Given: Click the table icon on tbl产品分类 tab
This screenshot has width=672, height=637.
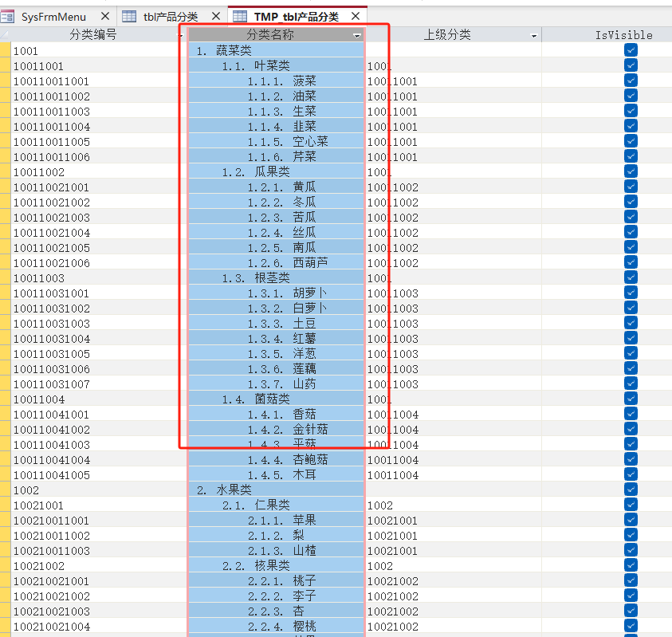Looking at the screenshot, I should [129, 16].
